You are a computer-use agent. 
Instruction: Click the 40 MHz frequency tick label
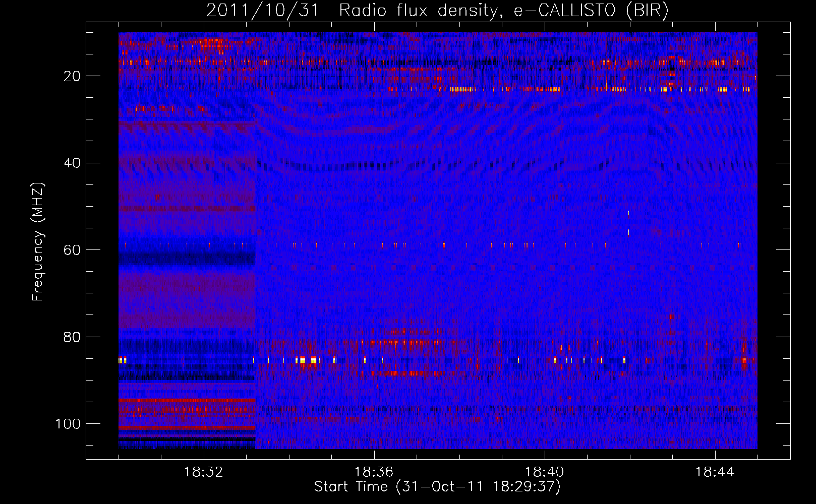pyautogui.click(x=73, y=163)
